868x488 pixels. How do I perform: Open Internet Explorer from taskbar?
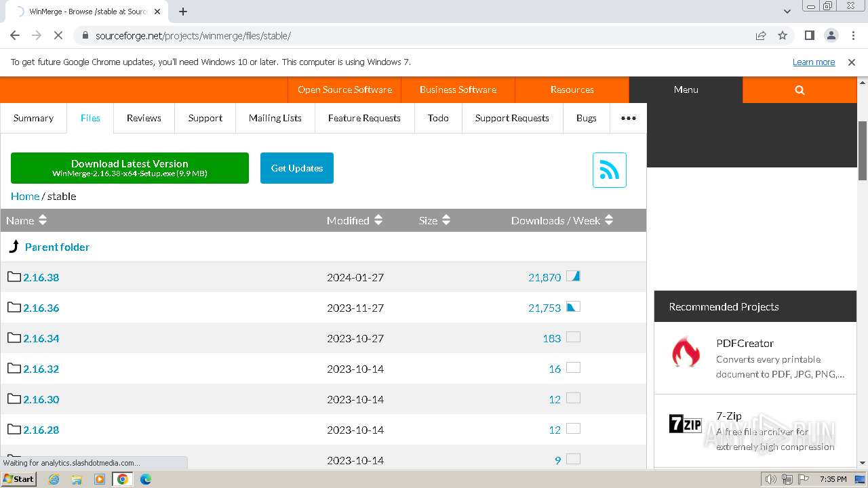(x=54, y=479)
